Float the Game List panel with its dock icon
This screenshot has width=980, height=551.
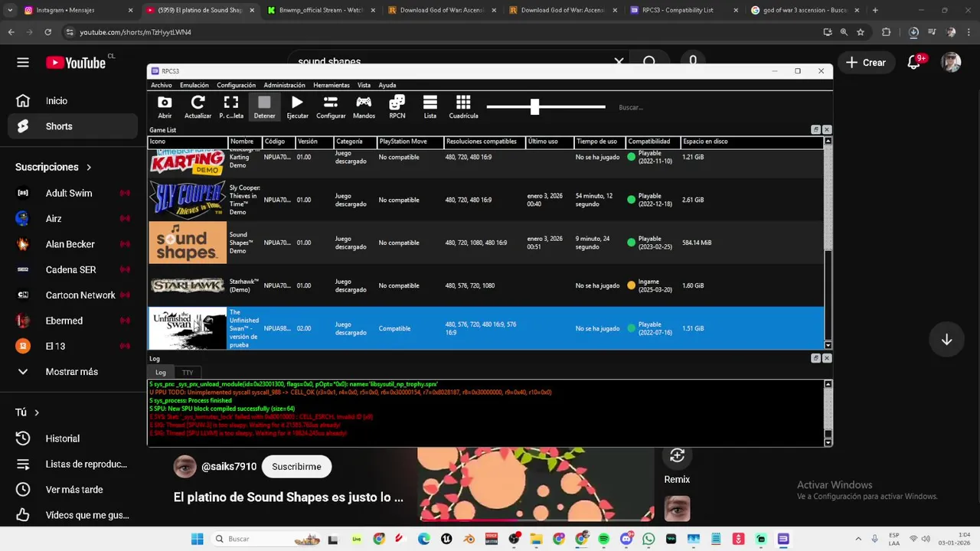[816, 130]
